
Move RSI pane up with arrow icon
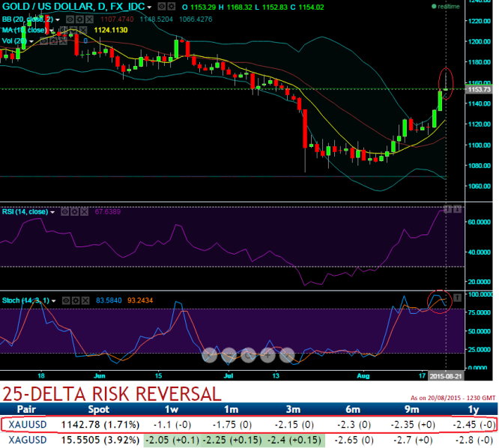coord(447,209)
